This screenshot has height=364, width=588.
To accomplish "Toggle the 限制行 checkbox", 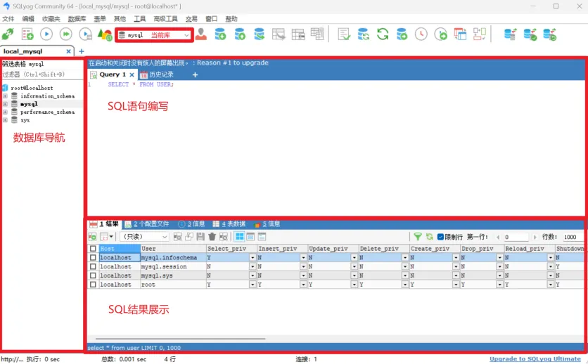I will pyautogui.click(x=440, y=237).
